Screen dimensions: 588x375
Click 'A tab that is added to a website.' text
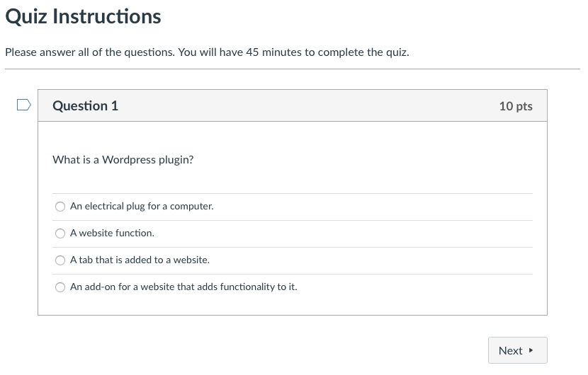[x=140, y=260]
